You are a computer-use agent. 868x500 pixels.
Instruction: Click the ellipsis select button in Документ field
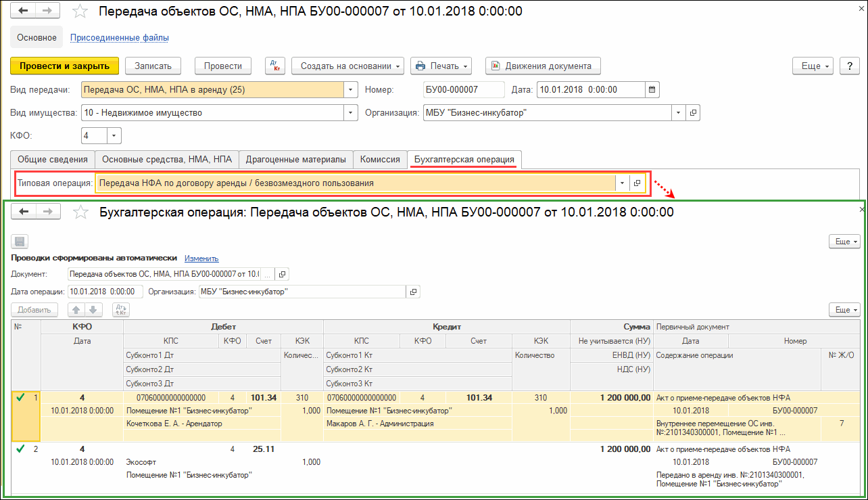click(268, 274)
